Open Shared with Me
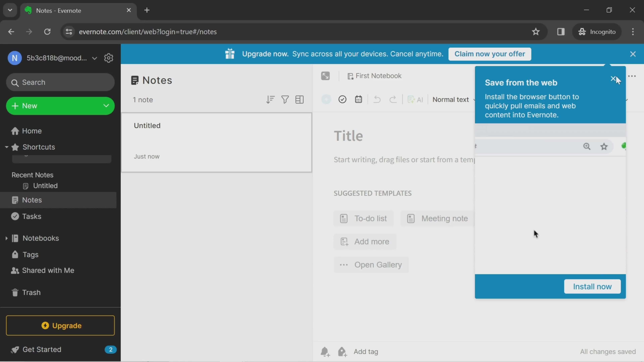This screenshot has height=362, width=644. 48,270
